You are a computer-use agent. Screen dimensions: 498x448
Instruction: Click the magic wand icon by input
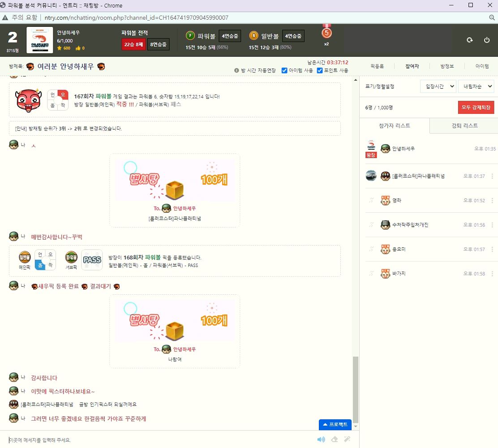[x=347, y=439]
